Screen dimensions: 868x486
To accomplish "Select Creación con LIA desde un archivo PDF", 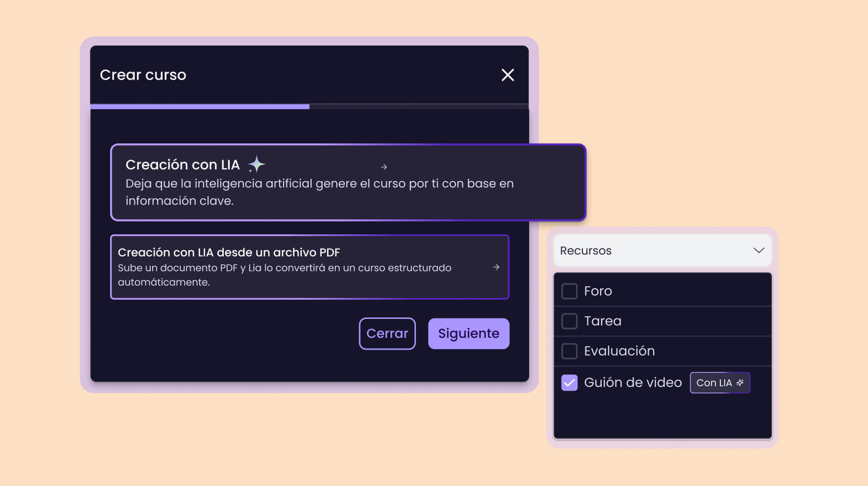I will 310,267.
